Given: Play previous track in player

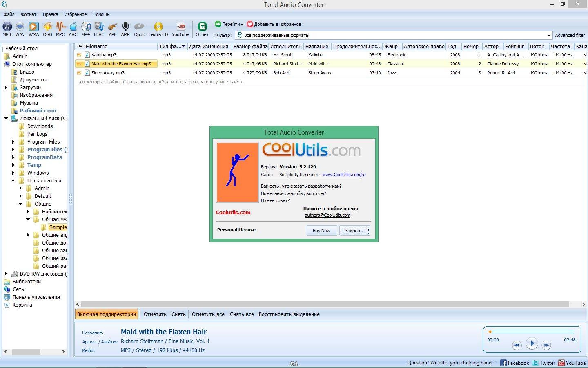Looking at the screenshot, I should pos(517,345).
